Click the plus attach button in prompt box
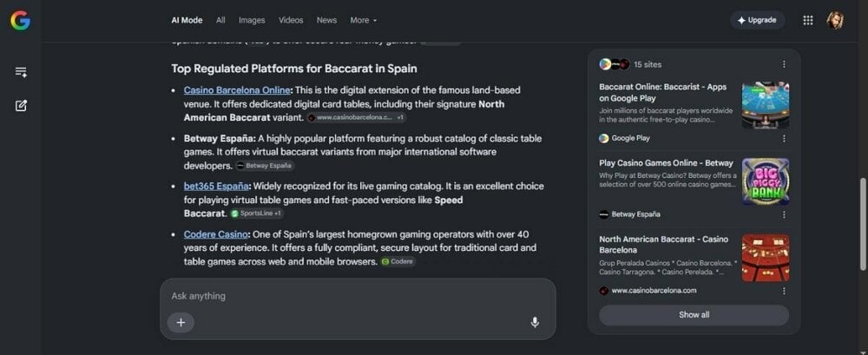868x355 pixels. point(181,322)
